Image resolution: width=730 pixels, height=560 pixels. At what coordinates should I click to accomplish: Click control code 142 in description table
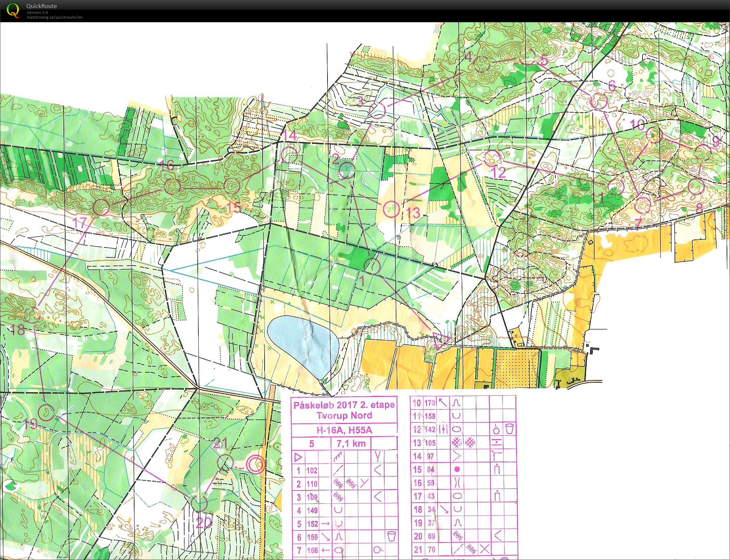(x=430, y=430)
